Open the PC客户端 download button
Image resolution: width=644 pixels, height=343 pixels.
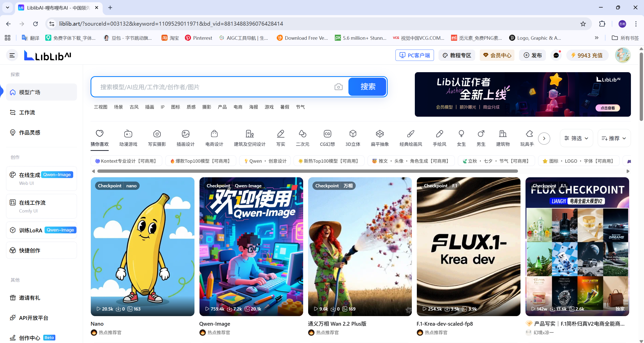click(414, 55)
